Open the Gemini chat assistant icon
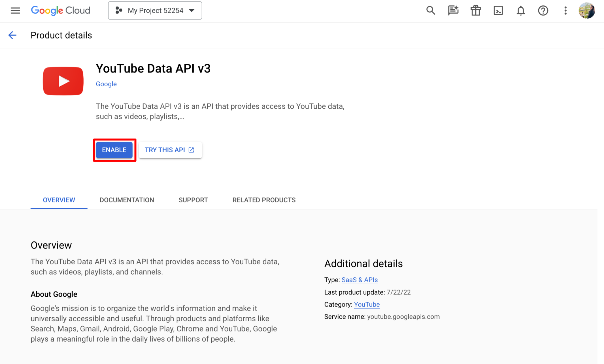Image resolution: width=604 pixels, height=364 pixels. (x=453, y=10)
